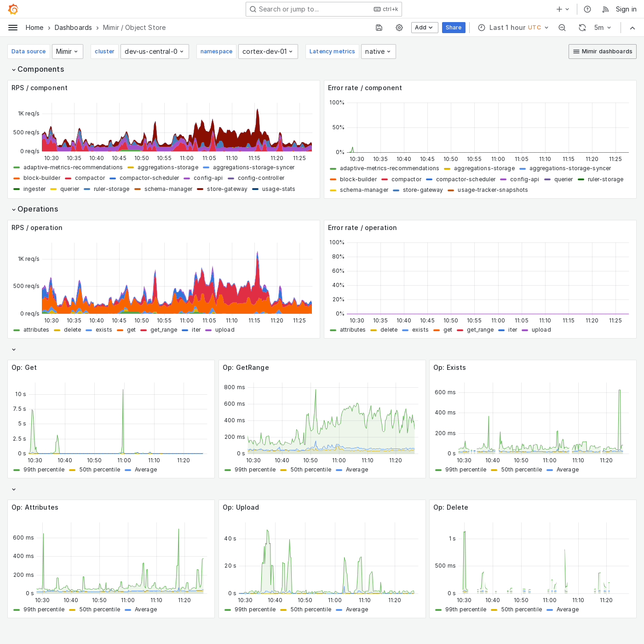644x644 pixels.
Task: Open the news RSS feed icon
Action: [605, 9]
